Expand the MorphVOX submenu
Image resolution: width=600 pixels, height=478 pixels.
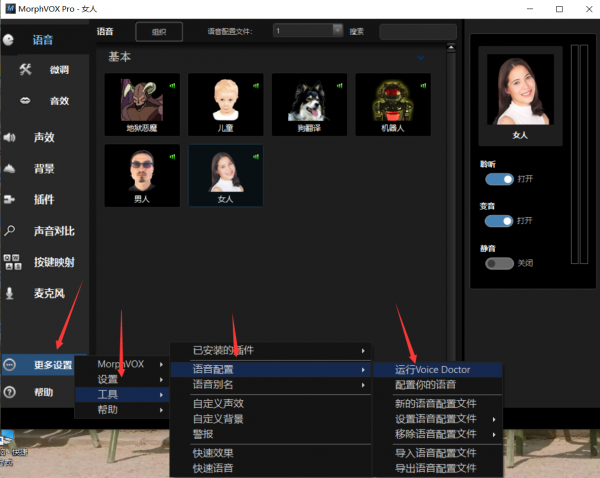122,364
